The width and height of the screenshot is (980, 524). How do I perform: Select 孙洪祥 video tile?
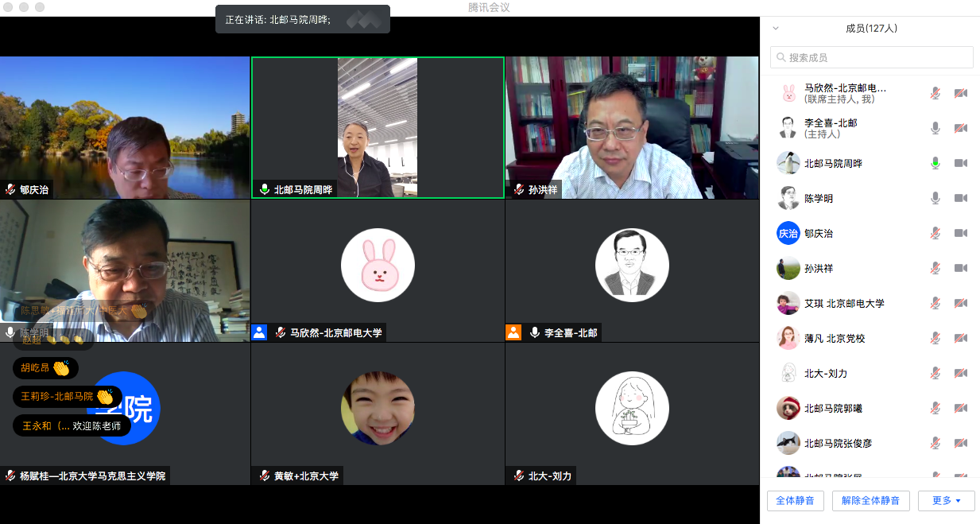click(x=632, y=127)
